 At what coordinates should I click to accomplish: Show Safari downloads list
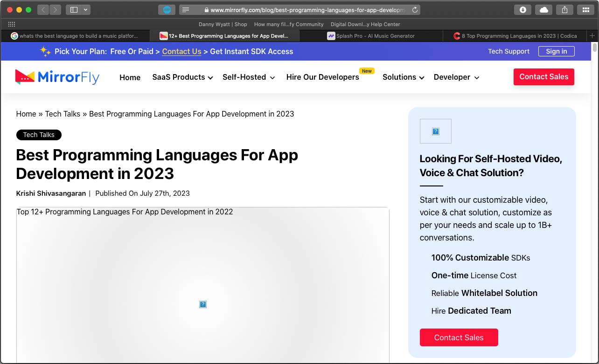pyautogui.click(x=523, y=10)
